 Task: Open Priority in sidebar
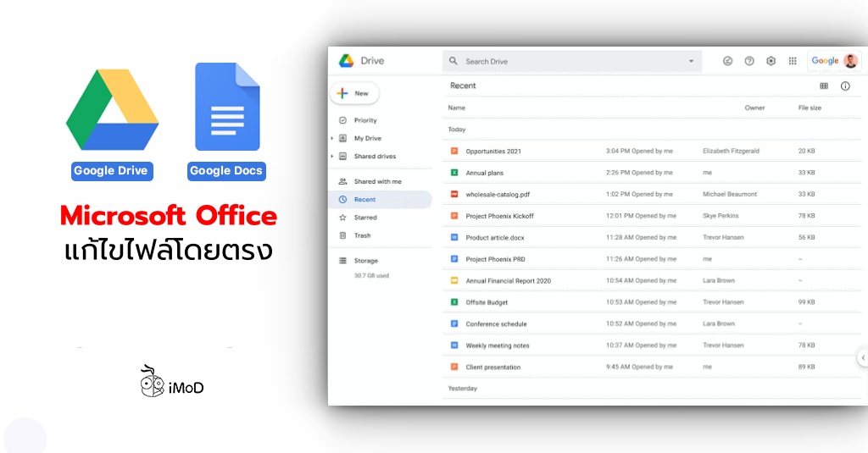click(365, 120)
